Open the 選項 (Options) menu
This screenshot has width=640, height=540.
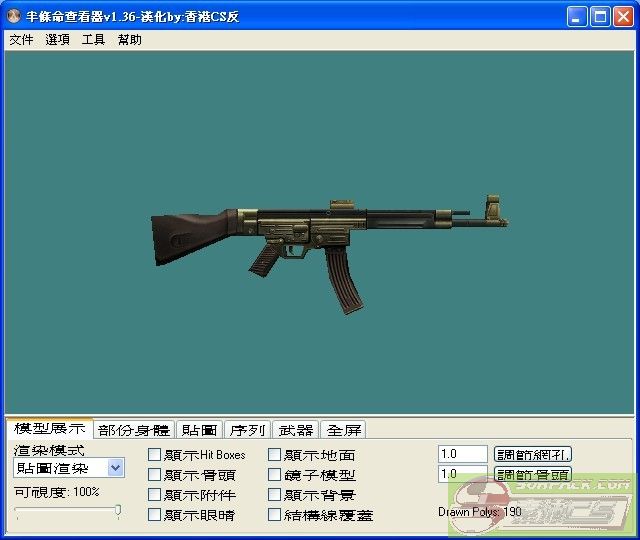[57, 40]
